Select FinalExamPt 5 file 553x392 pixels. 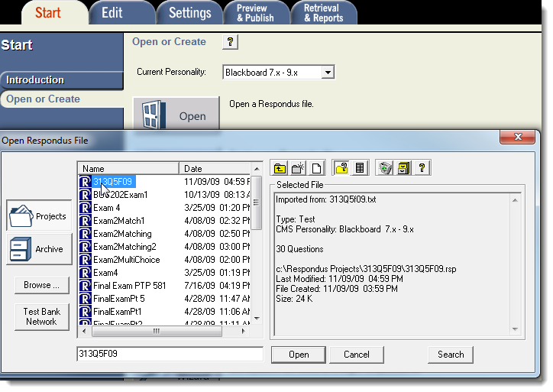coord(119,299)
